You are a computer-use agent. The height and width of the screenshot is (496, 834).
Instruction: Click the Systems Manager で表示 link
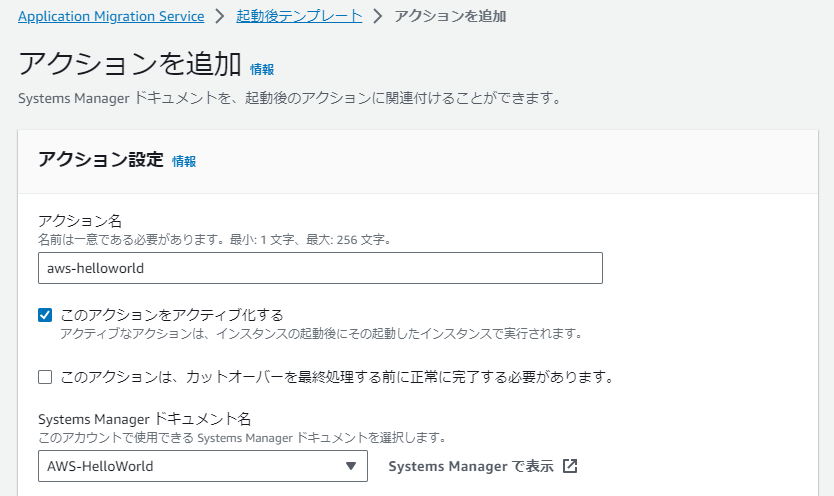tap(482, 466)
